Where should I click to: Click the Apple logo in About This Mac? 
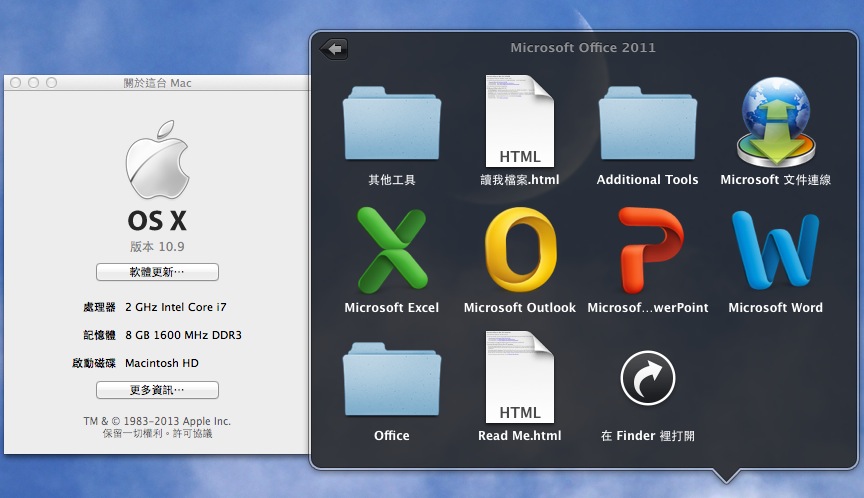[158, 160]
